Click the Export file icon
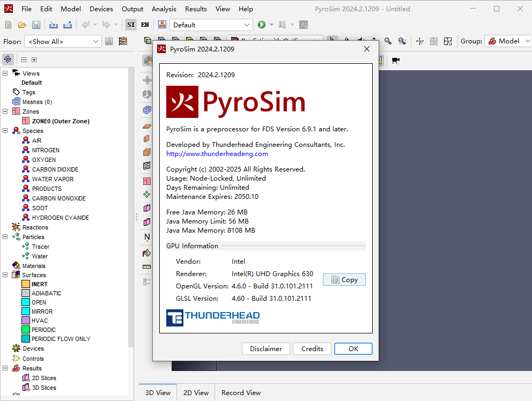The height and width of the screenshot is (401, 532). (68, 25)
